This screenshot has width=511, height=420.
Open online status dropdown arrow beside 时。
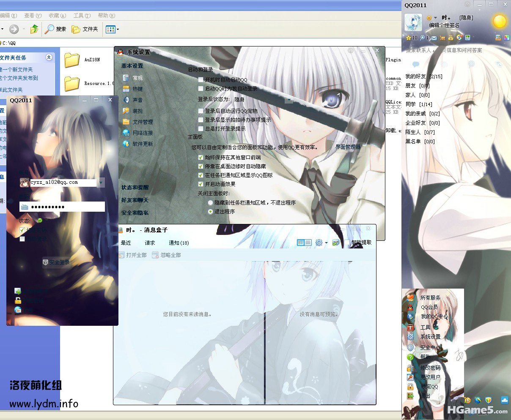click(436, 18)
